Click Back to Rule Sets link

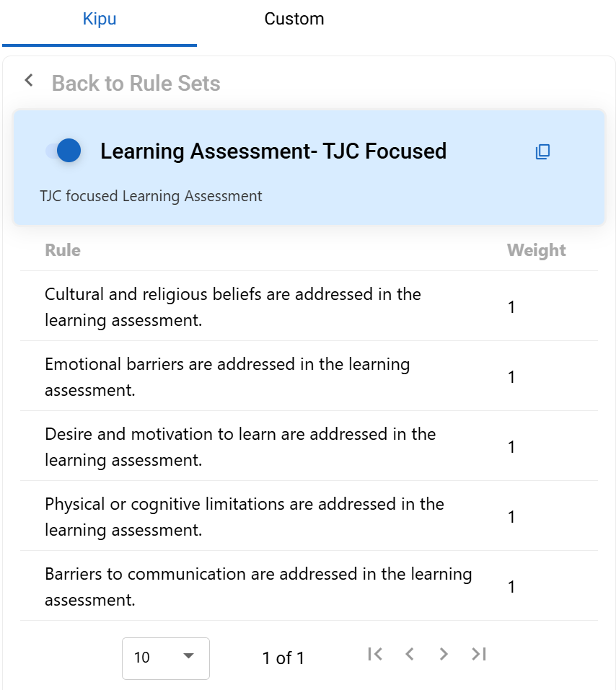(136, 84)
